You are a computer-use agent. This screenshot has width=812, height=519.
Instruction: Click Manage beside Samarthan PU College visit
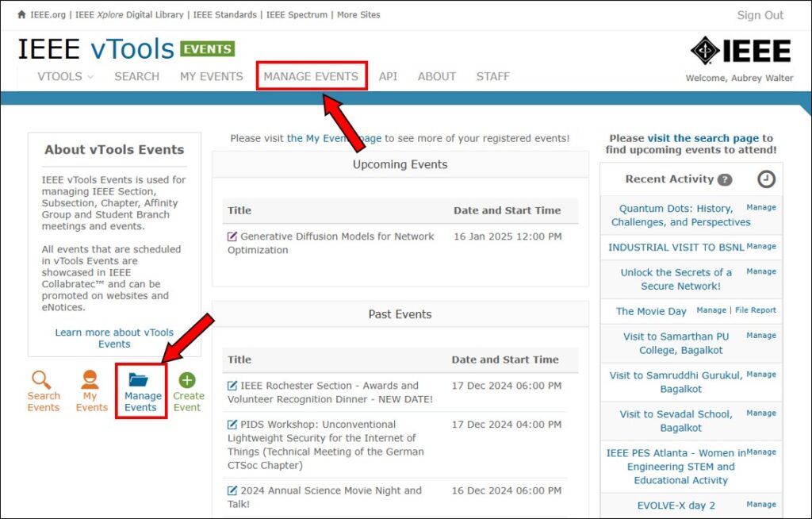point(761,336)
